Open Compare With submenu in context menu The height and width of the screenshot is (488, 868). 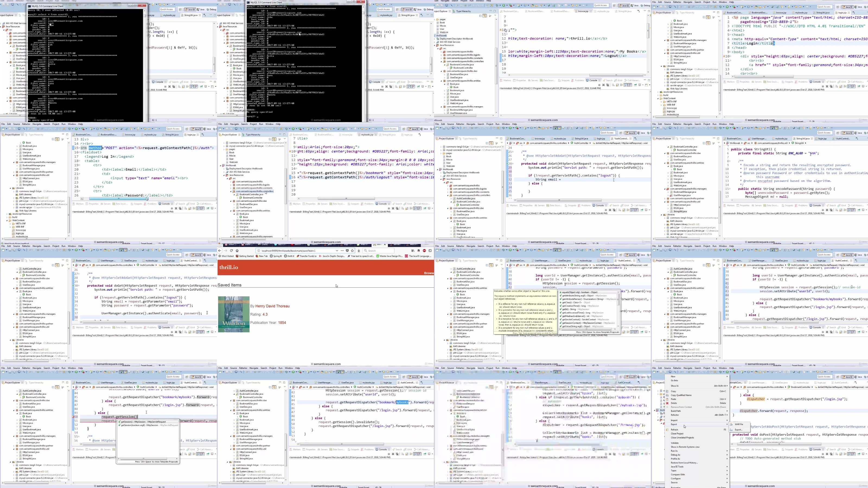pos(697,474)
